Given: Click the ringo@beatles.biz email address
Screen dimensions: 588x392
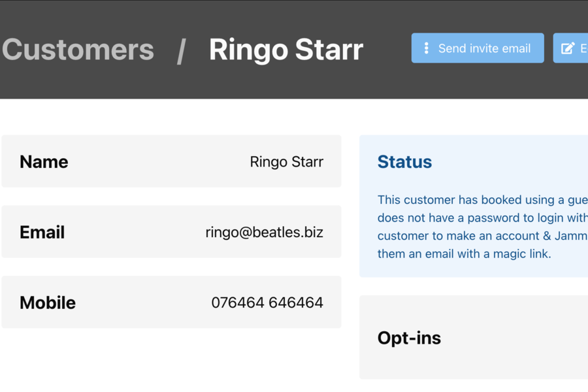Looking at the screenshot, I should coord(264,232).
